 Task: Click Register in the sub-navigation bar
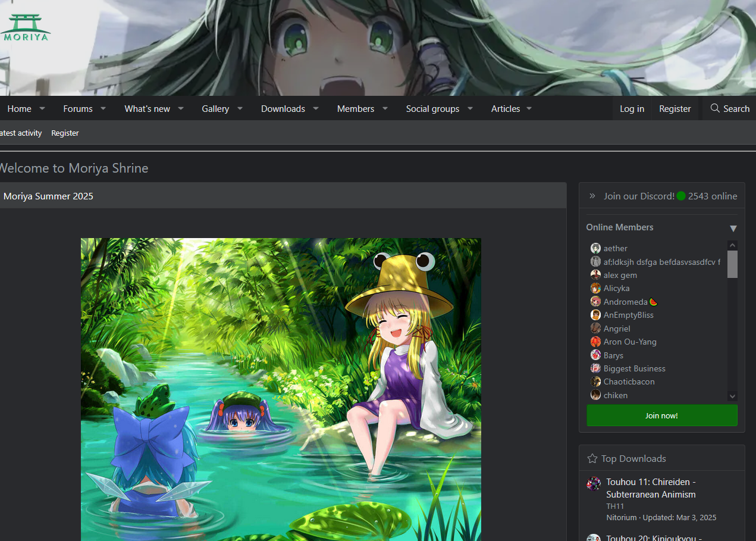65,133
